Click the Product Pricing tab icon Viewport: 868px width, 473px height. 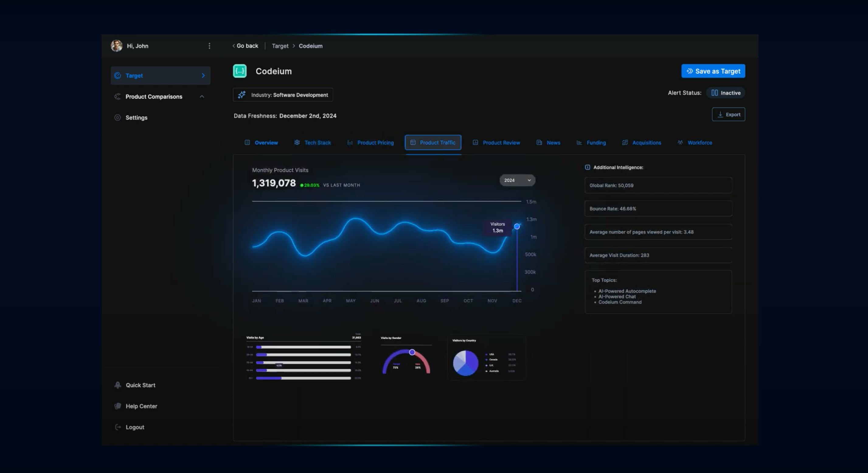click(350, 143)
